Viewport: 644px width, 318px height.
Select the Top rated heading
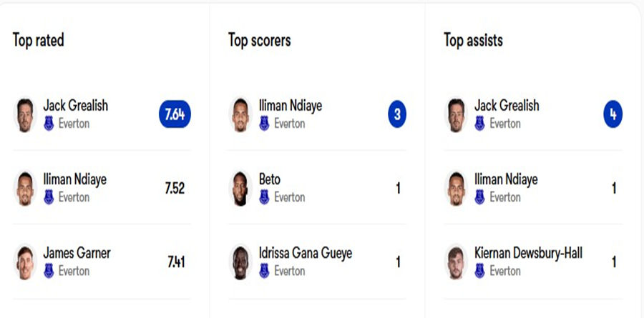pyautogui.click(x=39, y=40)
